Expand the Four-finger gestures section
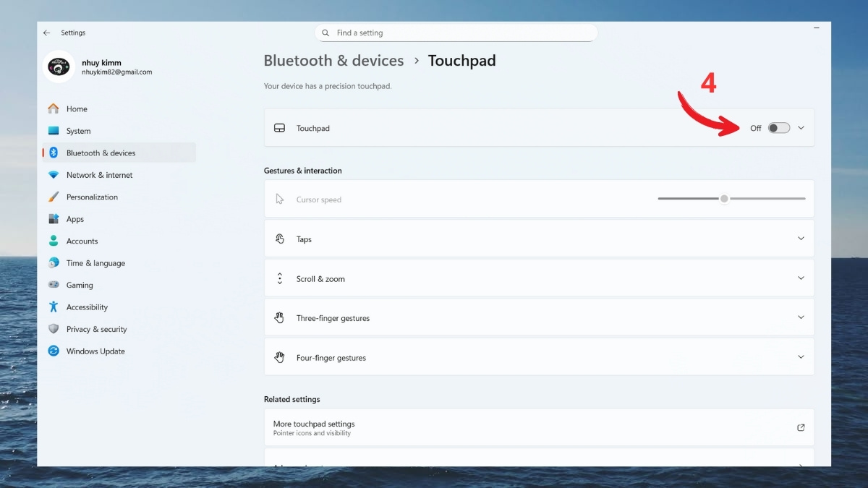Image resolution: width=868 pixels, height=488 pixels. click(x=539, y=356)
